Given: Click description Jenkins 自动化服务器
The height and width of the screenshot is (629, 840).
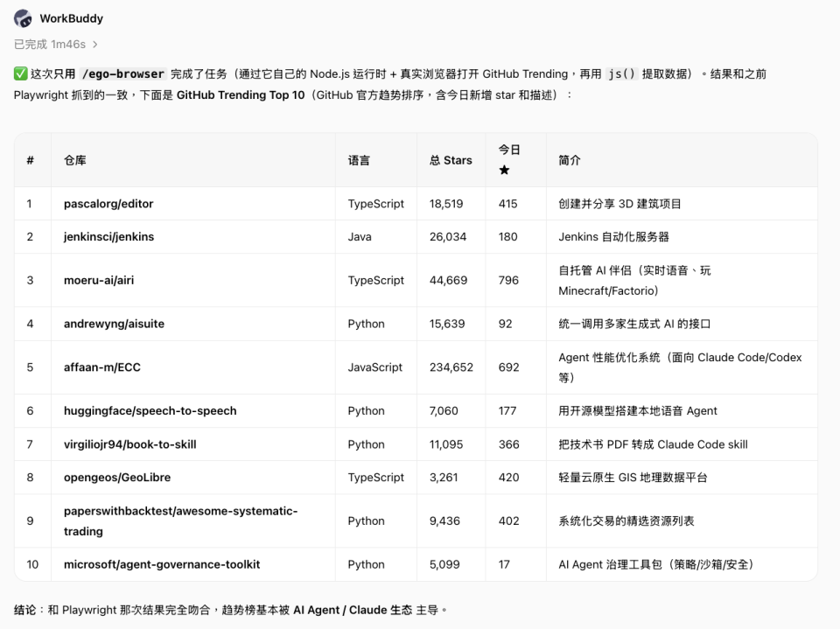Looking at the screenshot, I should tap(613, 237).
